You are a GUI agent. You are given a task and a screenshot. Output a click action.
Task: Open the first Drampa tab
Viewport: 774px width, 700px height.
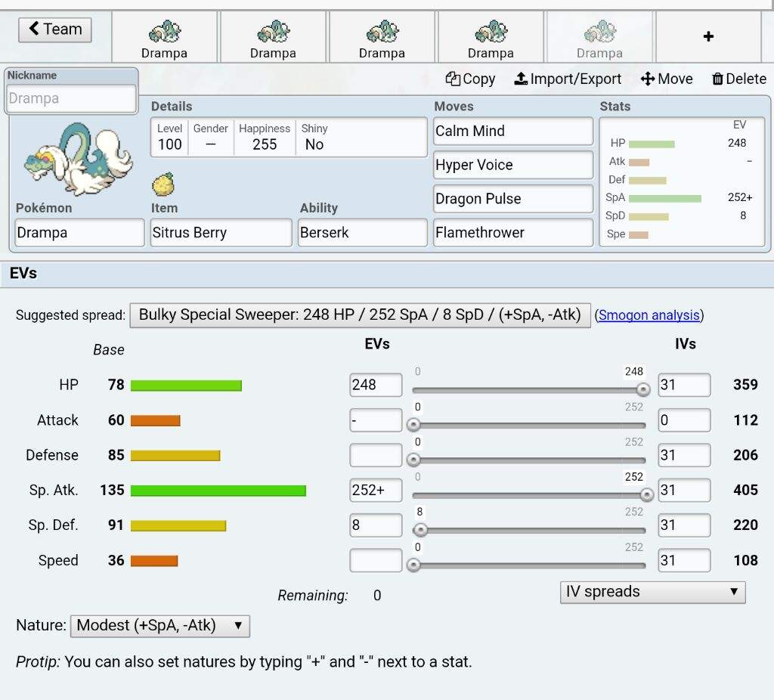(x=164, y=38)
